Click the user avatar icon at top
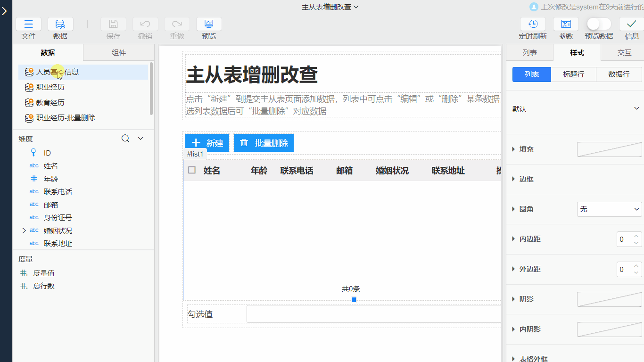 coord(534,7)
